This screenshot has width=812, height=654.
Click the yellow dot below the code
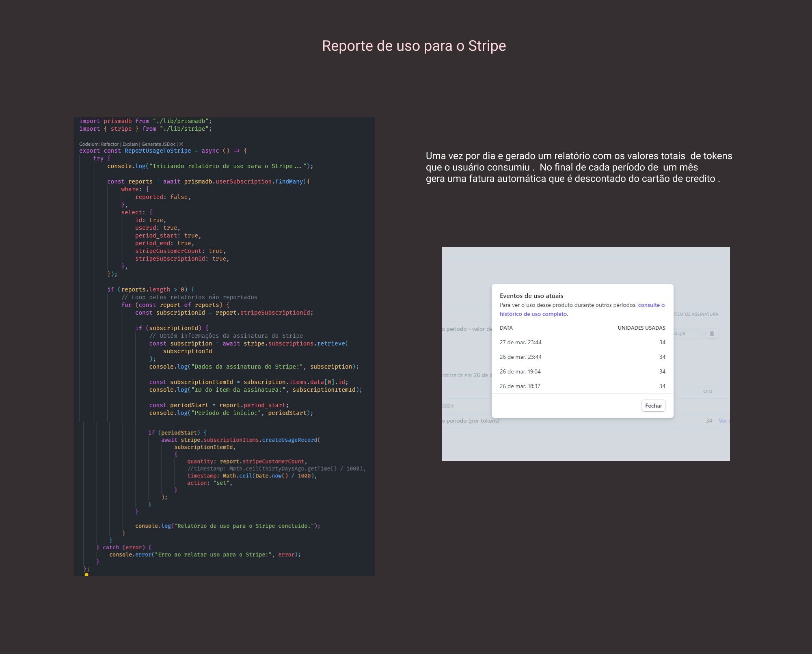(x=86, y=574)
